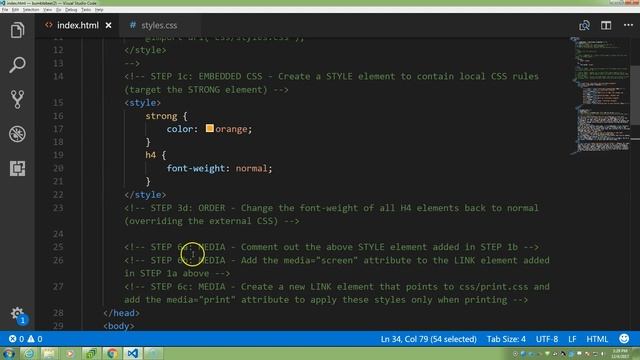
Task: Click the body tag on line 29
Action: coord(119,326)
